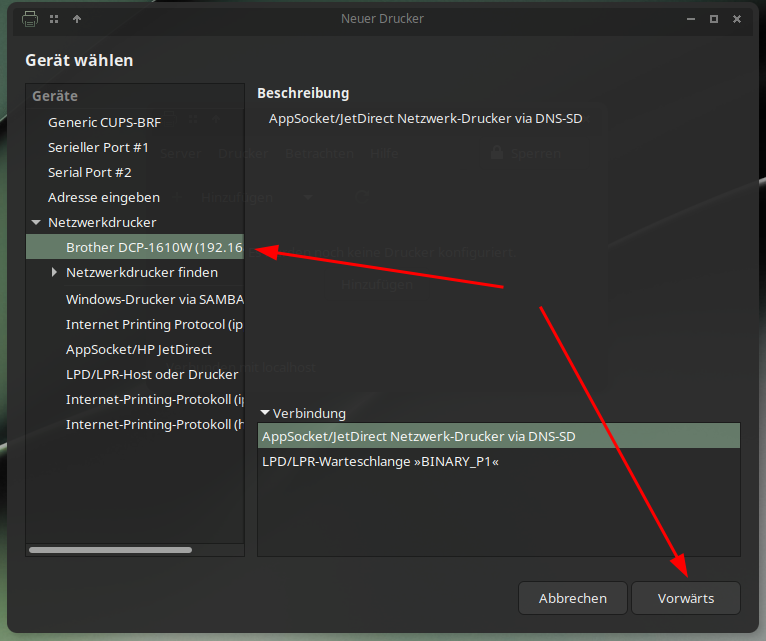Select Serieller Port #1
The image size is (766, 641).
[x=135, y=147]
